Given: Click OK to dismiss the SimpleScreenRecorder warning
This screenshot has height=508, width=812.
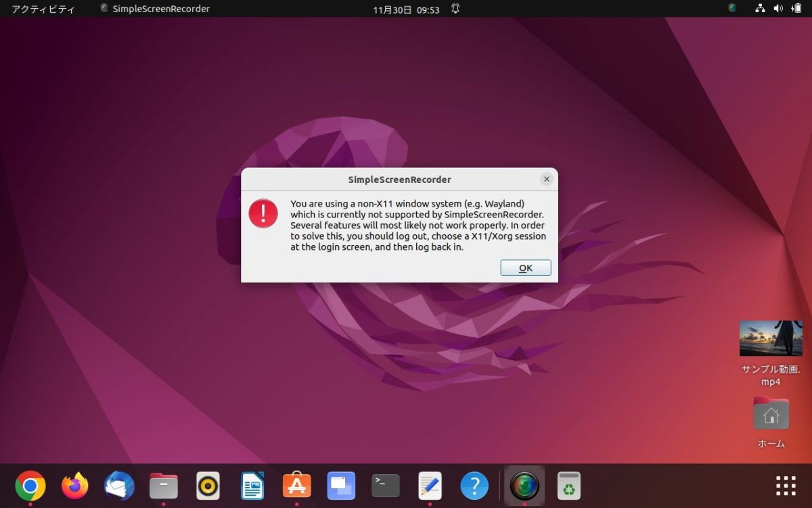Looking at the screenshot, I should pos(525,268).
